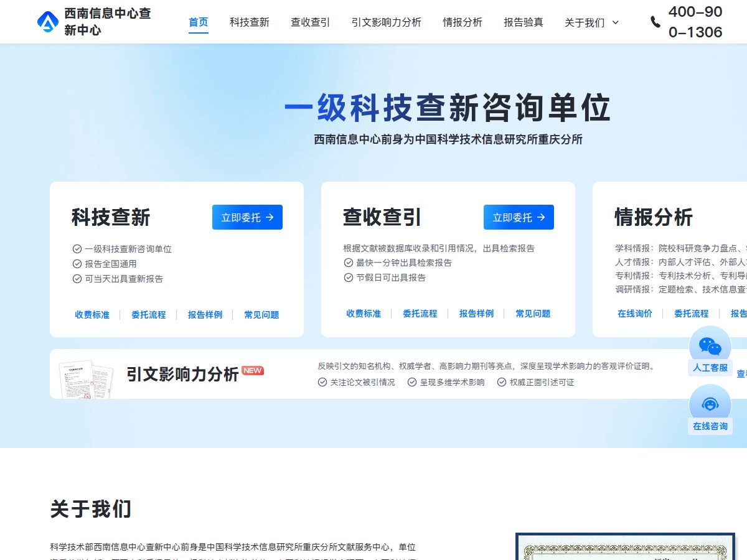Screen dimensions: 747x560
Task: Open 报告样例 link in 科技查新 card
Action: 205,315
